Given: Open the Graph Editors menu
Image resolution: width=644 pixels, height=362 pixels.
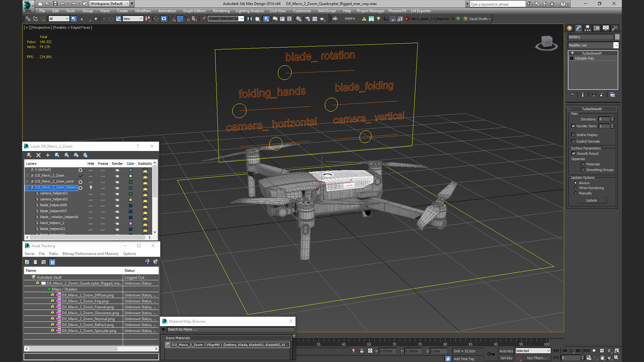Looking at the screenshot, I should [194, 11].
